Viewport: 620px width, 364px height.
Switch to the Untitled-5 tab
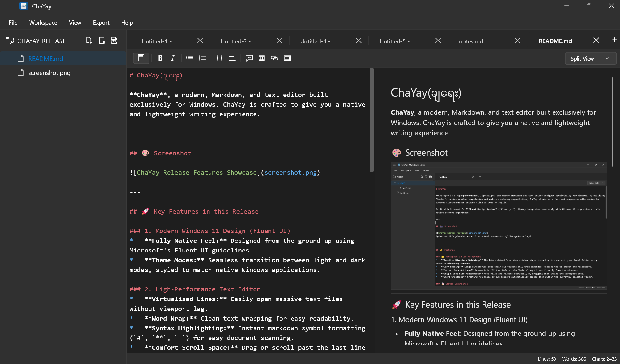pyautogui.click(x=395, y=41)
